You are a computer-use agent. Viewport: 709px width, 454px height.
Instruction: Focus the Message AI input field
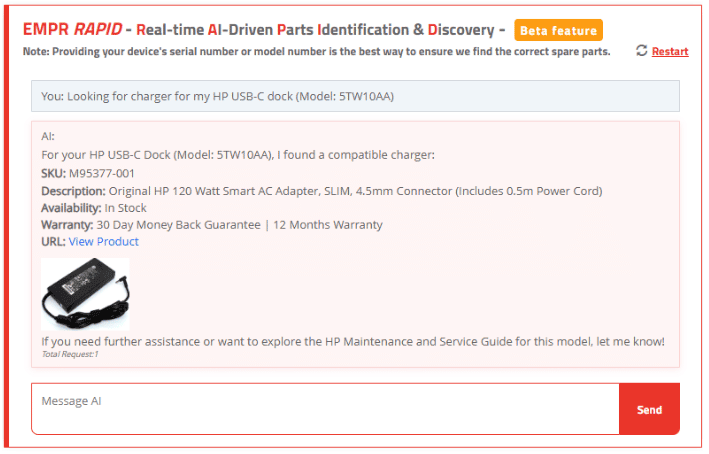[x=325, y=408]
